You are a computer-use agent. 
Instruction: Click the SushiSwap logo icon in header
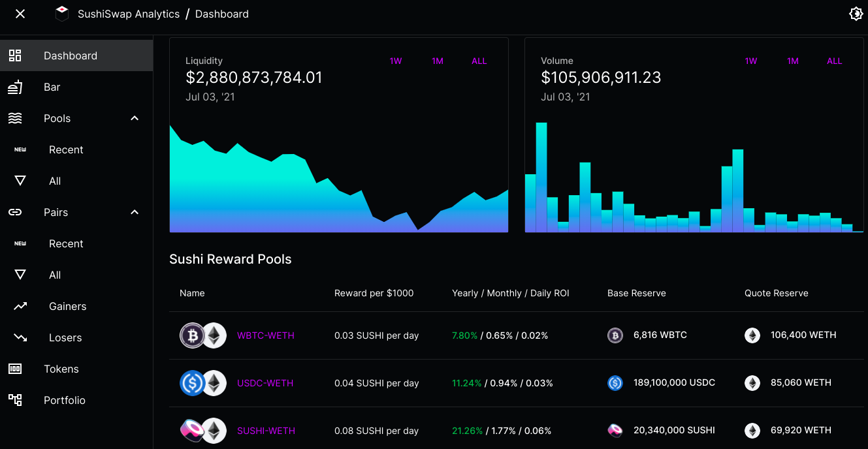[62, 14]
